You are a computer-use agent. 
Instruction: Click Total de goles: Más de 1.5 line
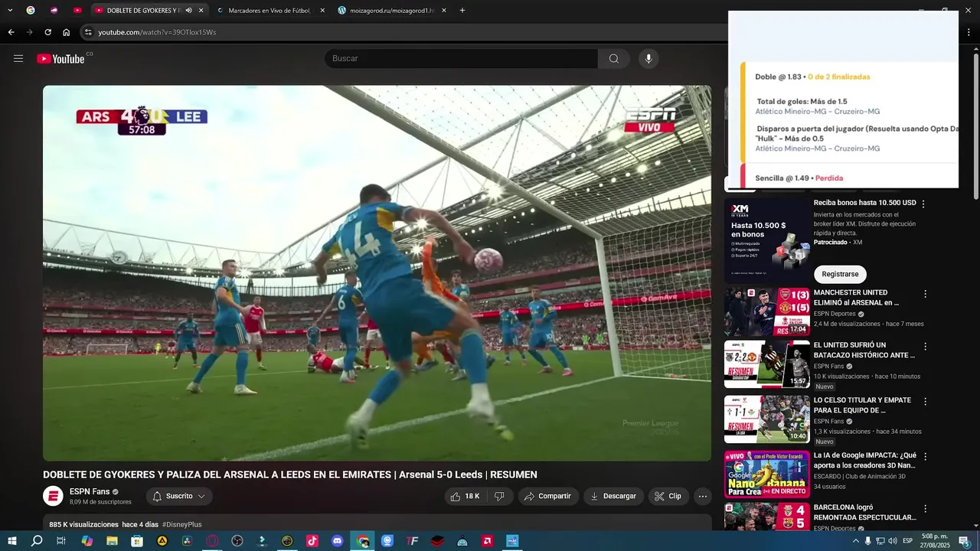802,101
